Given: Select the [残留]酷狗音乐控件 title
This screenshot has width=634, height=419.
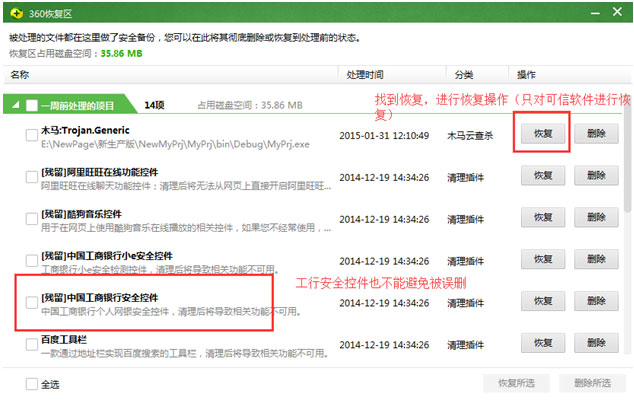Looking at the screenshot, I should tap(81, 214).
